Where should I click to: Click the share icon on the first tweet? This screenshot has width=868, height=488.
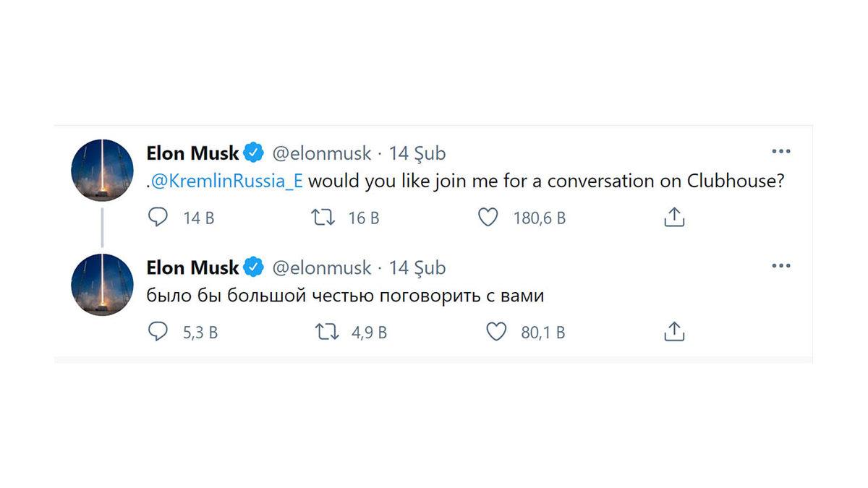point(673,215)
